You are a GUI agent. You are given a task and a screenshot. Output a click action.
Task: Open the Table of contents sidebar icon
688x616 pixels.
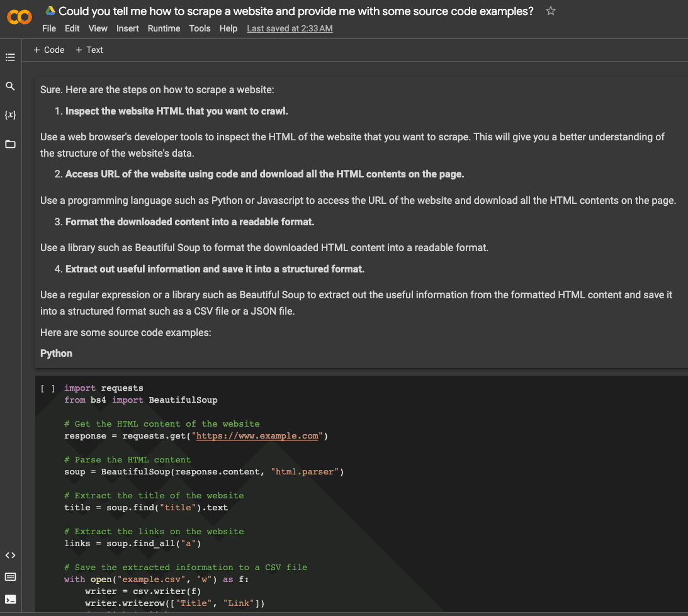(10, 57)
